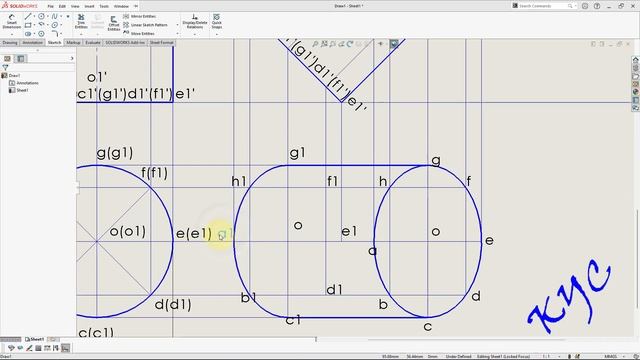Open the Circle tool dropdown arrow

point(47,17)
